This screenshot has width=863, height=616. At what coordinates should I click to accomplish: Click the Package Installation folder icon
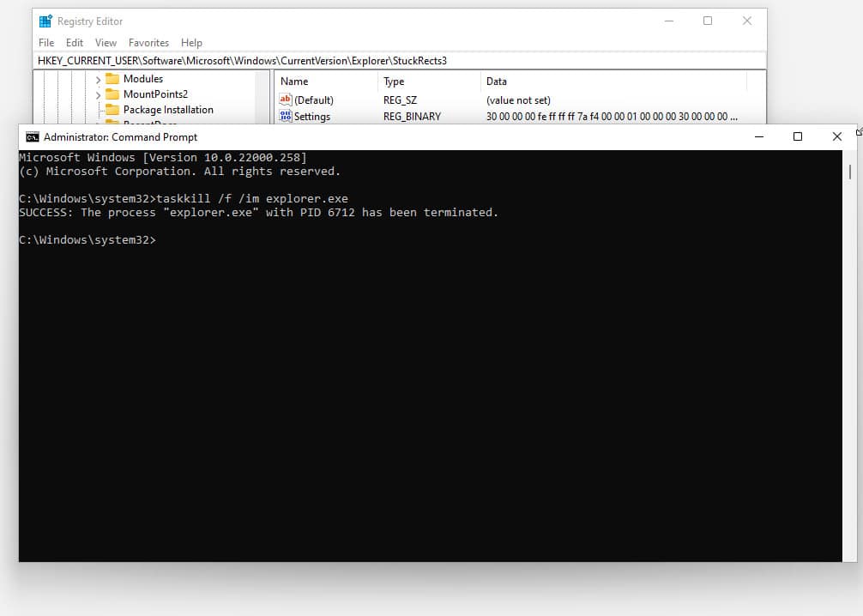click(113, 110)
